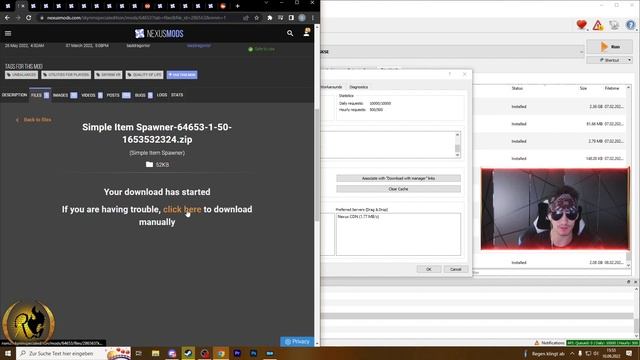Open the Windows Start menu
640x360 pixels.
coord(8,353)
